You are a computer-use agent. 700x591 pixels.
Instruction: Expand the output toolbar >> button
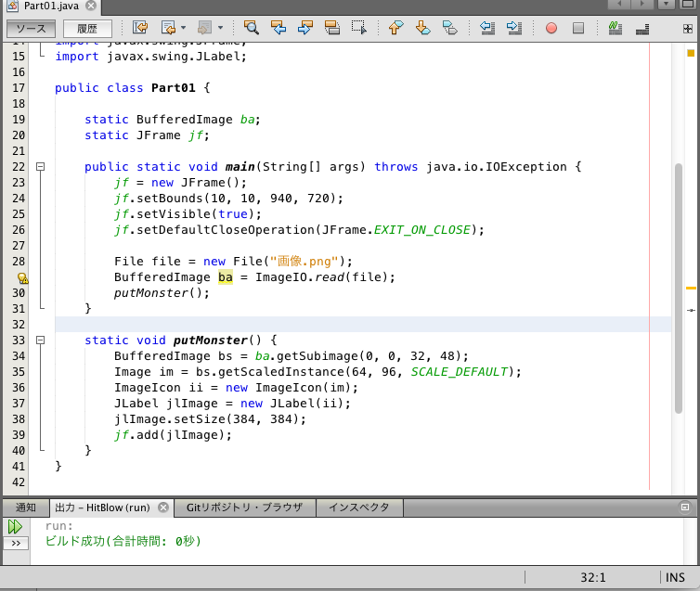click(16, 544)
